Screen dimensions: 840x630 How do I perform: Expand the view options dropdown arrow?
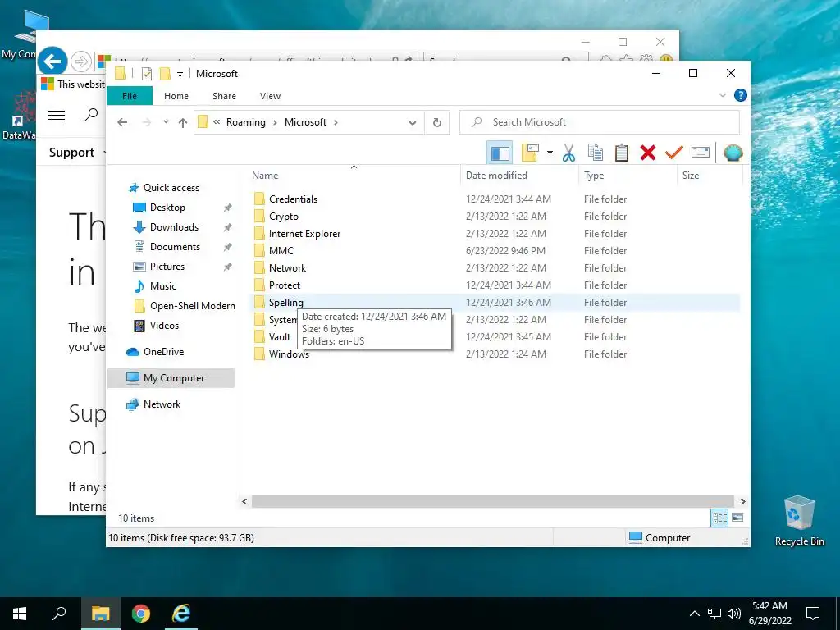[x=550, y=153]
